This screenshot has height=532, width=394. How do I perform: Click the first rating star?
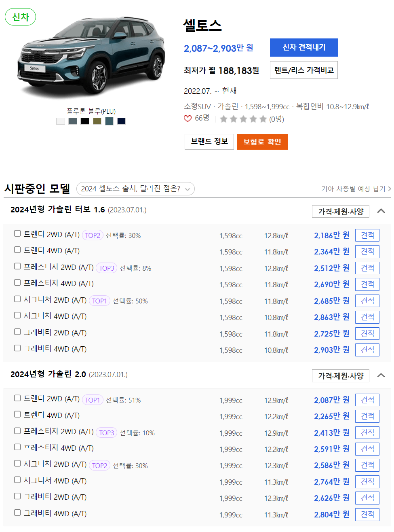click(x=223, y=119)
